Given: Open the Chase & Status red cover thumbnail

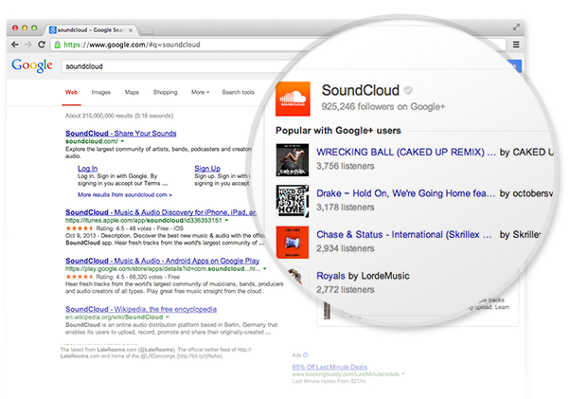Looking at the screenshot, I should [x=292, y=242].
